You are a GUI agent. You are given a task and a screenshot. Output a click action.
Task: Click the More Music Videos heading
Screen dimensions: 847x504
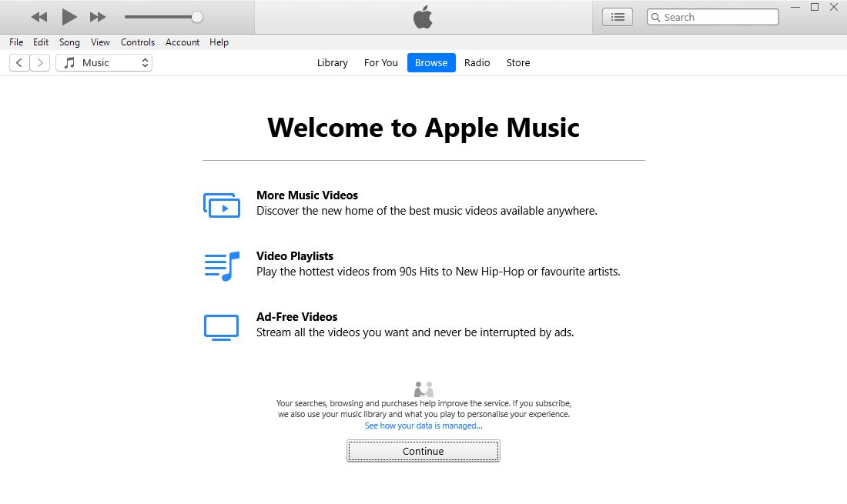click(x=306, y=195)
